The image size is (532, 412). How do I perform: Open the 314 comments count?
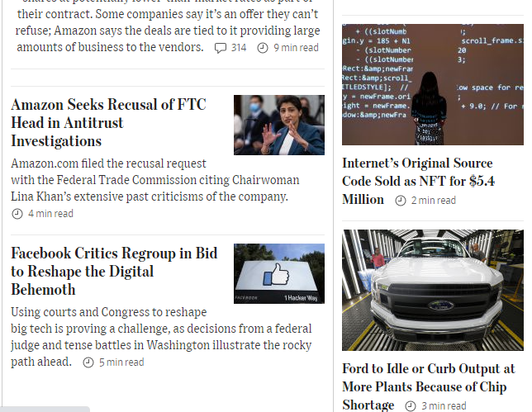click(x=238, y=48)
